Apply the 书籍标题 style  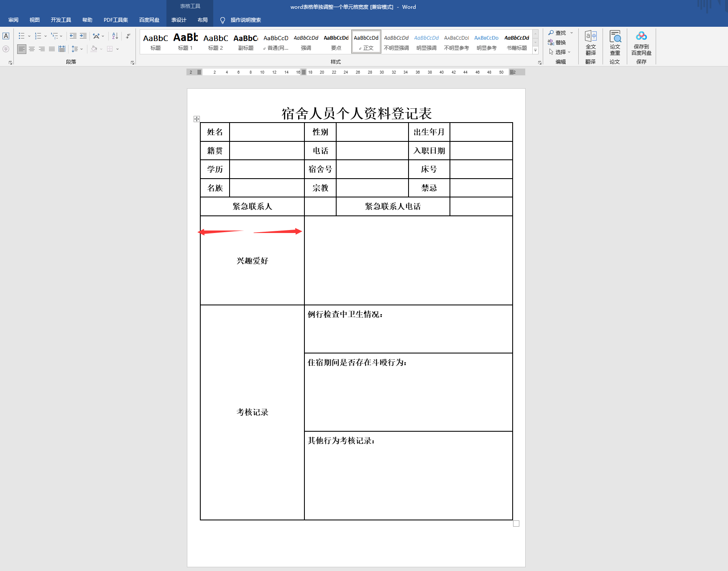(x=517, y=42)
